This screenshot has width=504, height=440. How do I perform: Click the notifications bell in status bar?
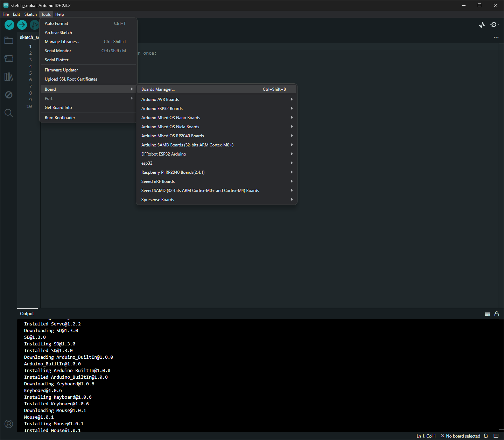(x=486, y=436)
